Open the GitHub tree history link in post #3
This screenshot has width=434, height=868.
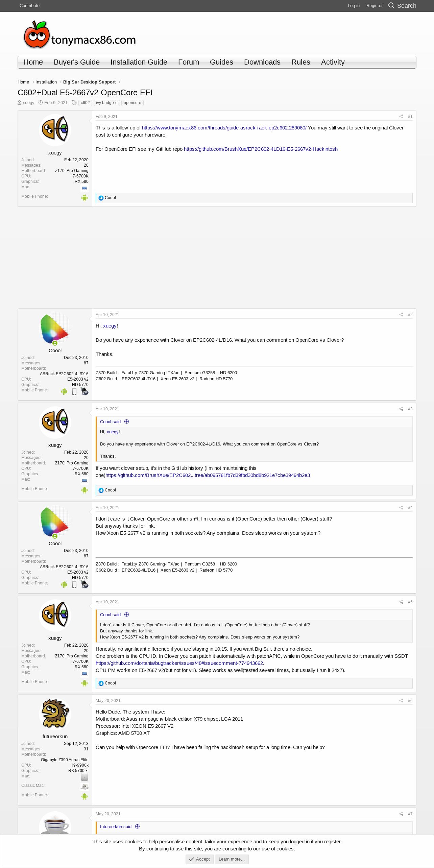click(x=208, y=475)
